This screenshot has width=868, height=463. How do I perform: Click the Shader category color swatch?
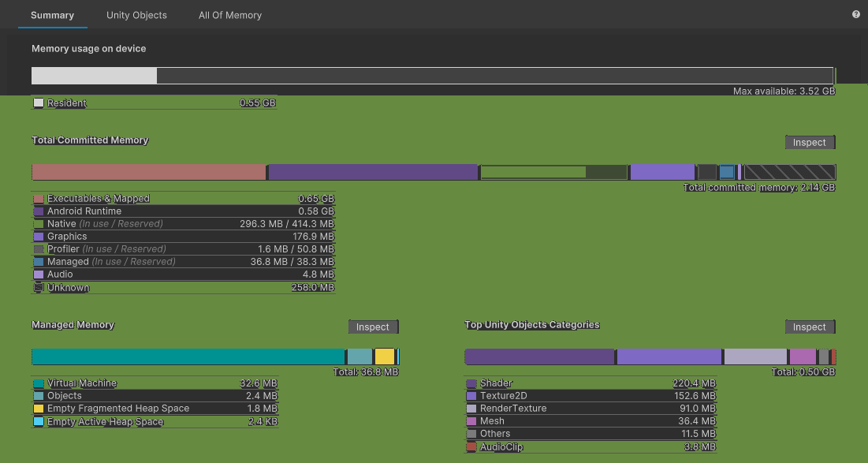click(471, 383)
